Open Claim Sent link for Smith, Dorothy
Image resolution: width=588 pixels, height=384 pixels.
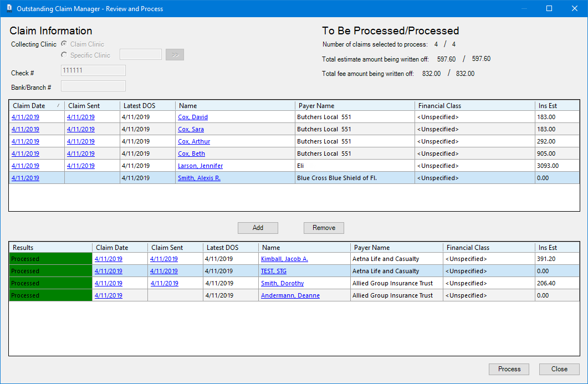(164, 283)
